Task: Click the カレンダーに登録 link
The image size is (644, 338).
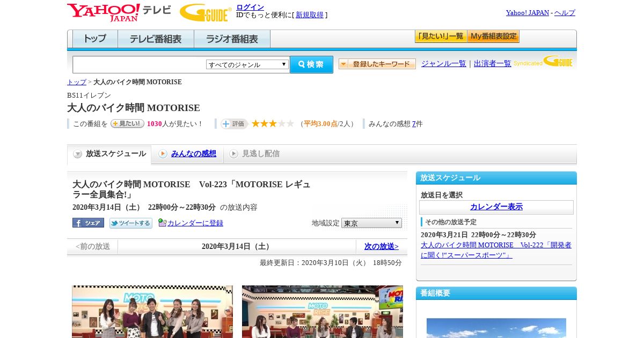Action: click(x=195, y=223)
